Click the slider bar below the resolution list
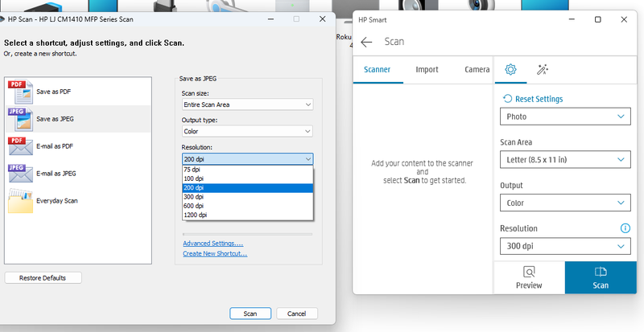The image size is (644, 332). coord(247,234)
